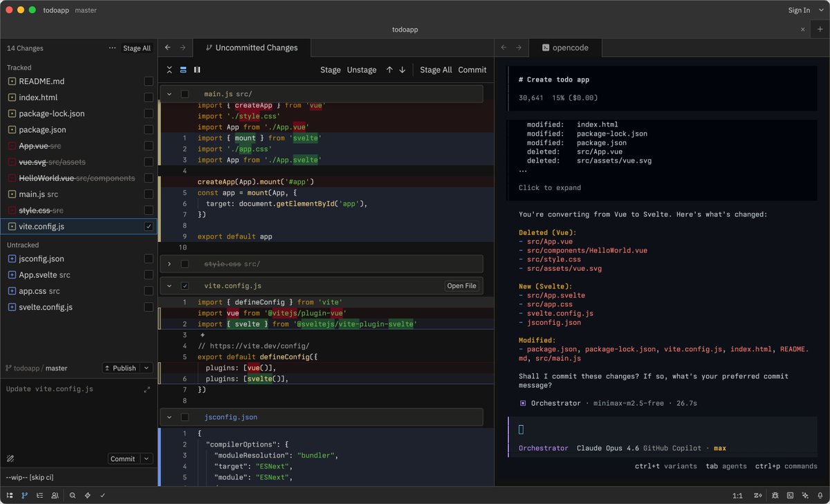Collapse all diffs with the toolbar icon
Viewport: 830px width, 504px height.
click(169, 70)
